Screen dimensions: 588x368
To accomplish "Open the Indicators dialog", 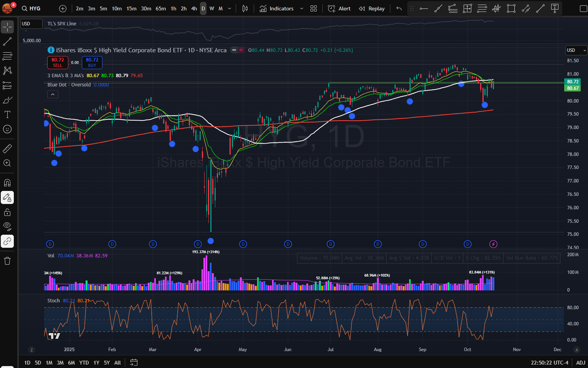I will 276,8.
